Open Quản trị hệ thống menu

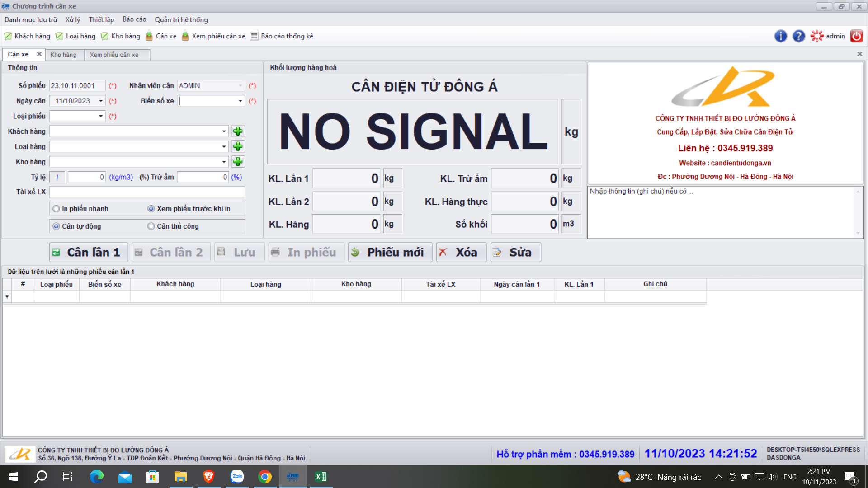click(x=181, y=19)
